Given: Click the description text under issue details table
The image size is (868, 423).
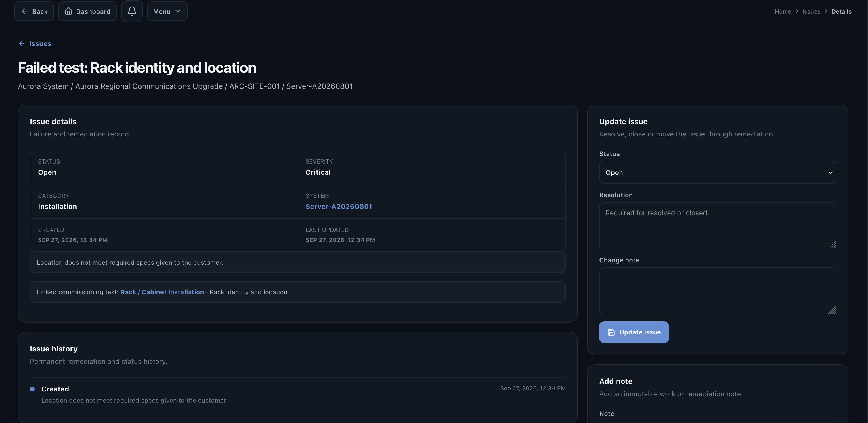Looking at the screenshot, I should (130, 262).
